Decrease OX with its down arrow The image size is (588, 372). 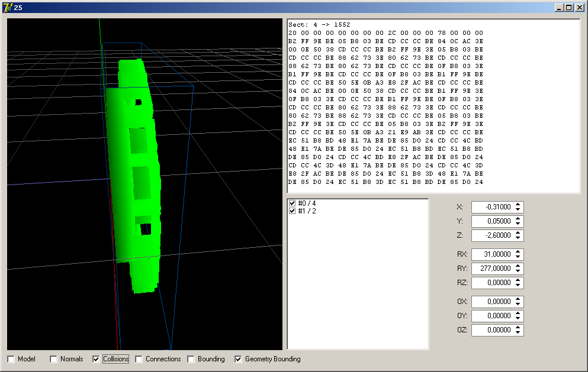pos(518,304)
